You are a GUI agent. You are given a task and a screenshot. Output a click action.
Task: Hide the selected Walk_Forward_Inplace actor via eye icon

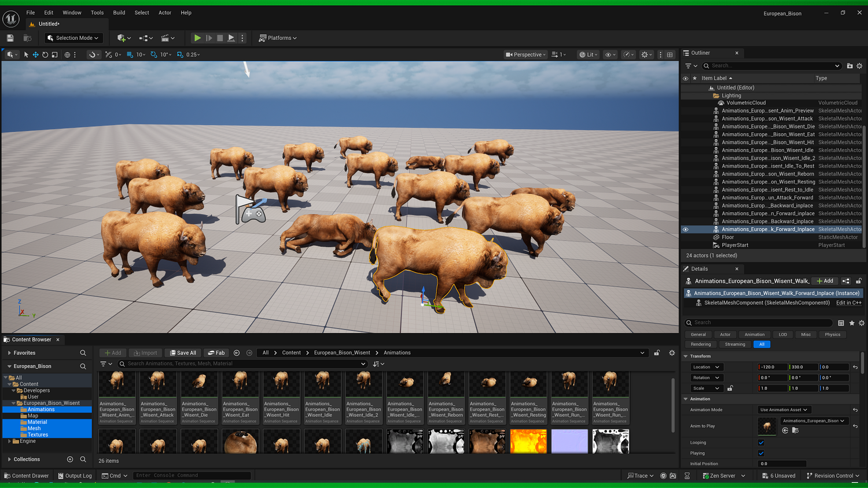pos(686,230)
